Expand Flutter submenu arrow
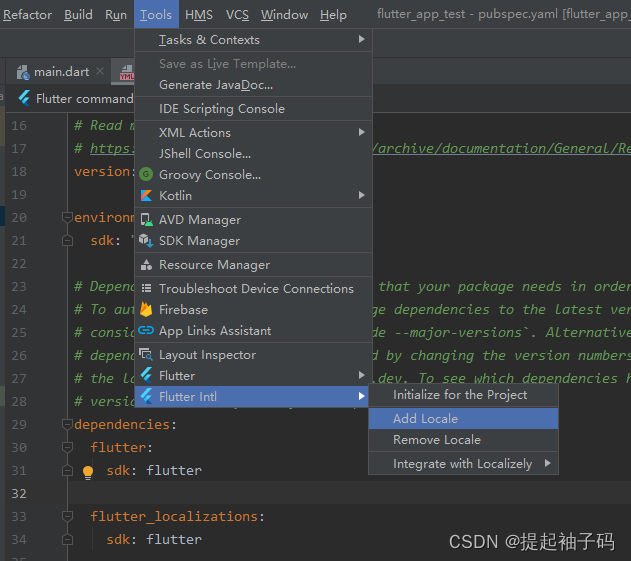The width and height of the screenshot is (631, 561). (x=361, y=375)
